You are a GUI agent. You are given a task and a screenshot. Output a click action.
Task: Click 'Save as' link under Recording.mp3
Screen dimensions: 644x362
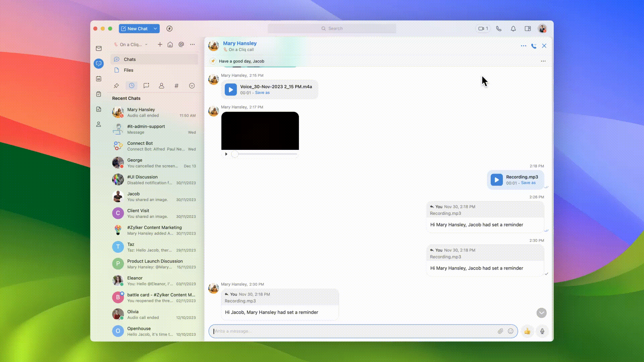528,183
